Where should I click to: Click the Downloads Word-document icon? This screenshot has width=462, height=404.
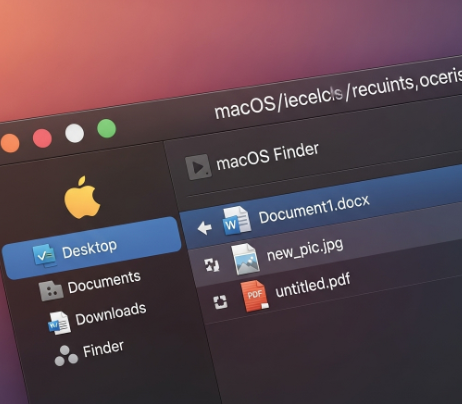point(59,323)
